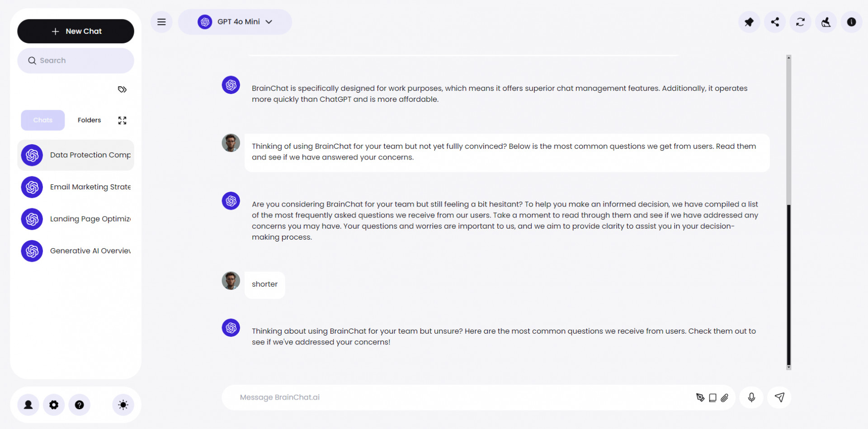The width and height of the screenshot is (868, 429).
Task: Toggle light/dark mode sun icon
Action: coord(123,405)
